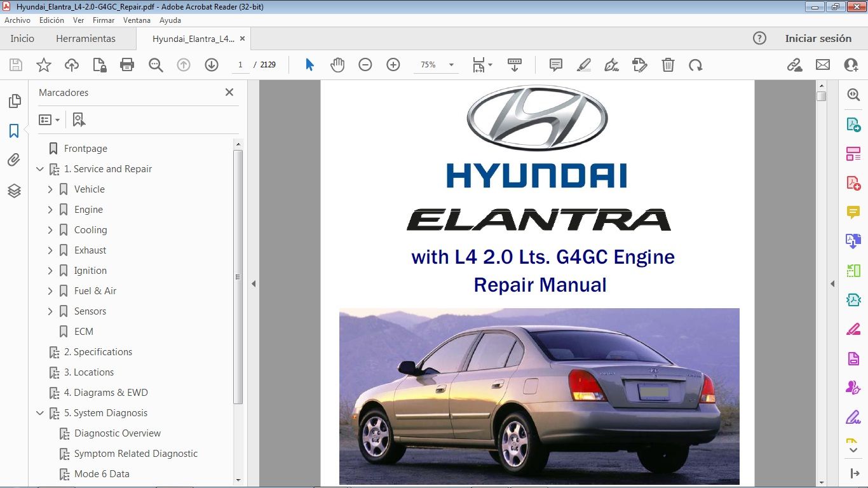
Task: Activate the Hand pan tool
Action: point(337,65)
